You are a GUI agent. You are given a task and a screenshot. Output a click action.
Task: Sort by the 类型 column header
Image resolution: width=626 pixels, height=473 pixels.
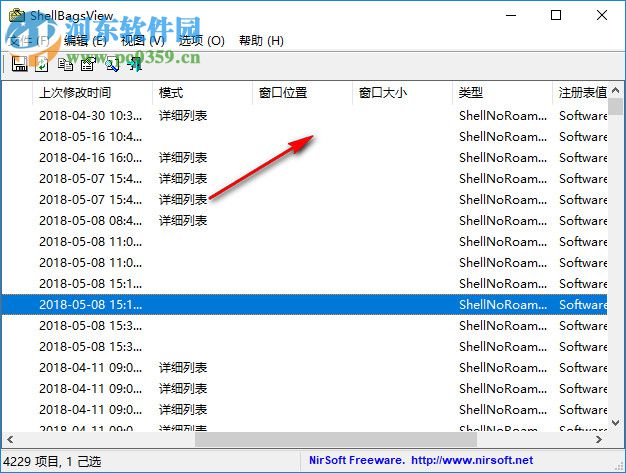click(x=502, y=93)
